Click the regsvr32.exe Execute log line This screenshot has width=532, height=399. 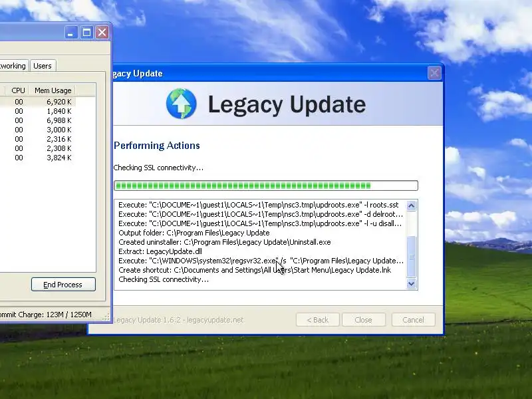(261, 261)
